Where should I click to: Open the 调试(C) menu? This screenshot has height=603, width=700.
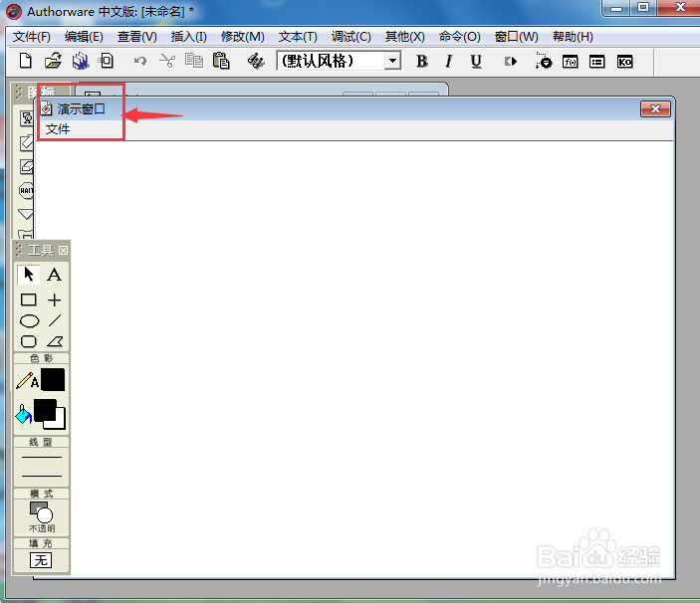pos(350,37)
